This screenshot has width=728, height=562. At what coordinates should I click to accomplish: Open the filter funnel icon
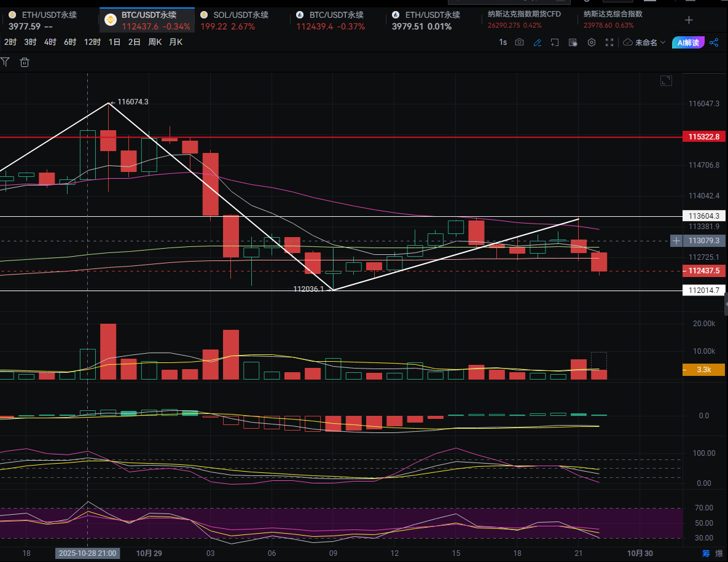[6, 62]
